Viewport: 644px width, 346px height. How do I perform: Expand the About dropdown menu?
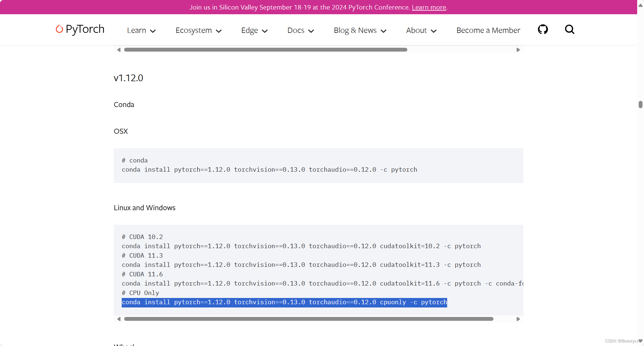[421, 30]
